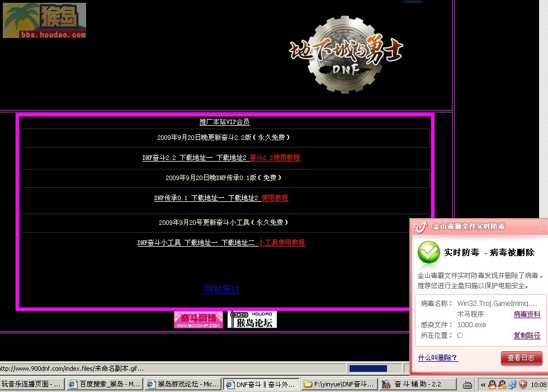Click the 金山毒霸 logo icon in the popup title
Viewport: 548px width, 392px height.
[421, 227]
